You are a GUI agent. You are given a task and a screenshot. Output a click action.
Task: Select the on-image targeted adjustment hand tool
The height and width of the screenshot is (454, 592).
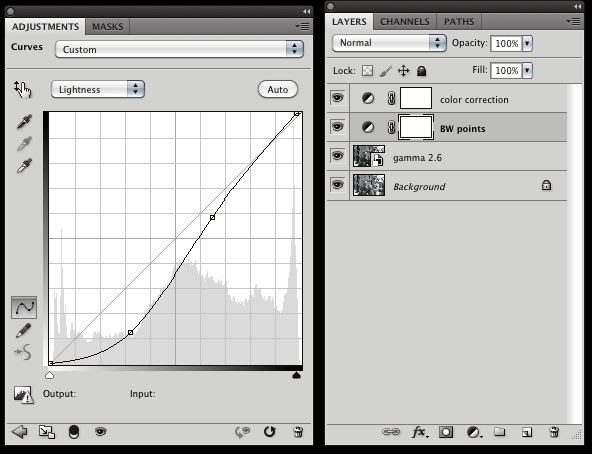pyautogui.click(x=23, y=90)
